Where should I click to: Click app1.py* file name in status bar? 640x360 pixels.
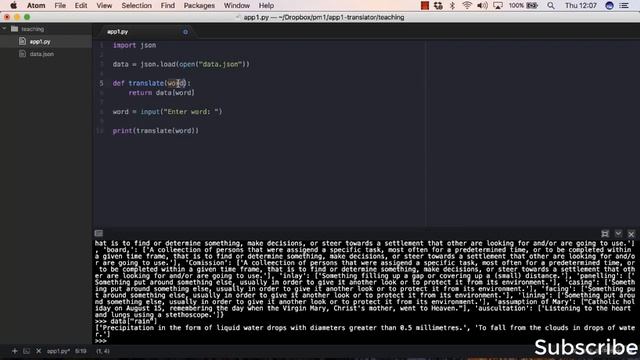[x=58, y=351]
